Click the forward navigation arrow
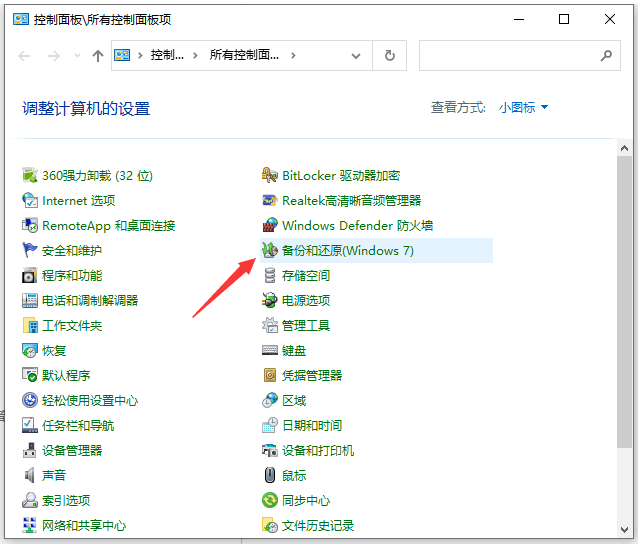 (54, 56)
